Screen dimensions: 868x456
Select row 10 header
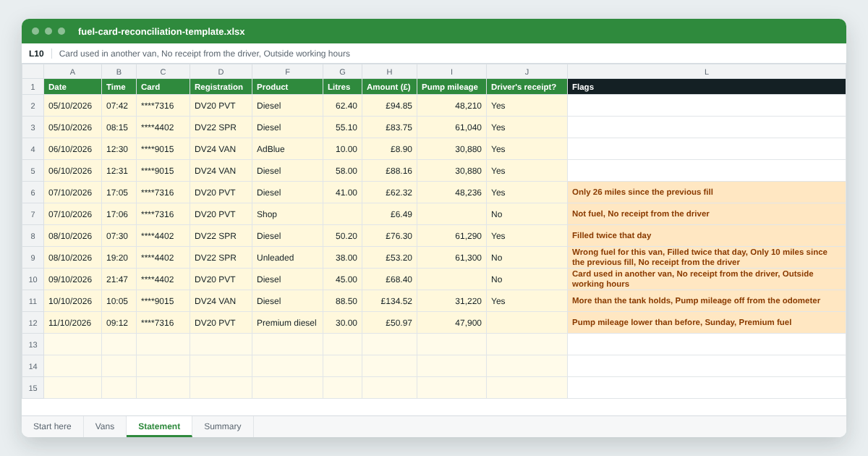tap(33, 279)
